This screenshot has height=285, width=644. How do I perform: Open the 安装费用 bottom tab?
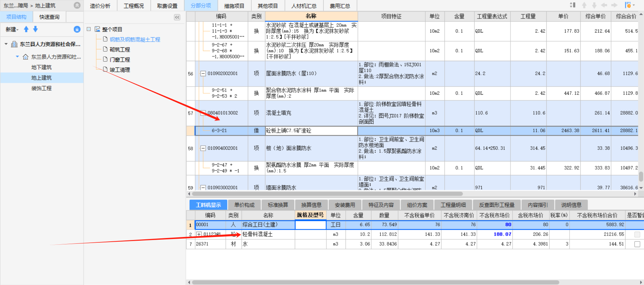coord(345,205)
